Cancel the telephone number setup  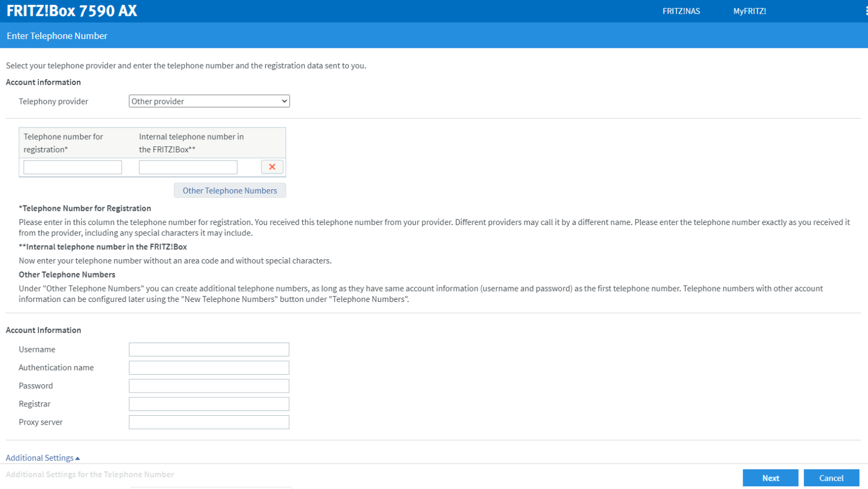click(831, 478)
